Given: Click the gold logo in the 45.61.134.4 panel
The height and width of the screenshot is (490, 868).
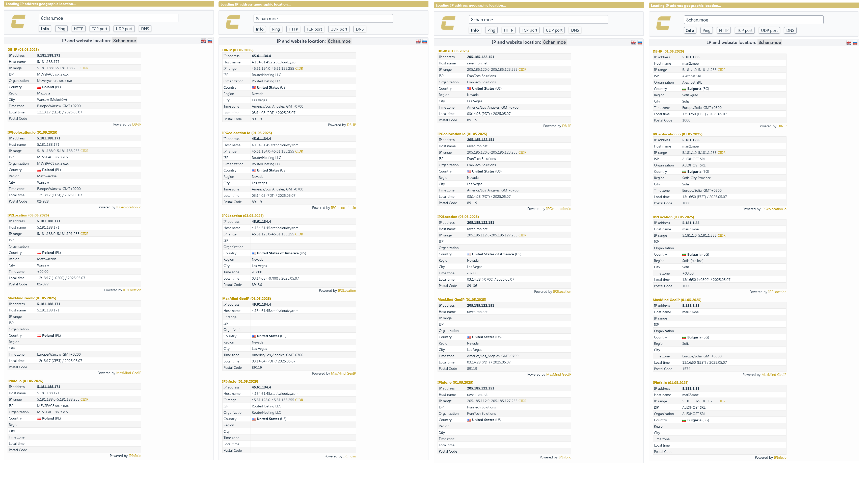Looking at the screenshot, I should point(233,22).
